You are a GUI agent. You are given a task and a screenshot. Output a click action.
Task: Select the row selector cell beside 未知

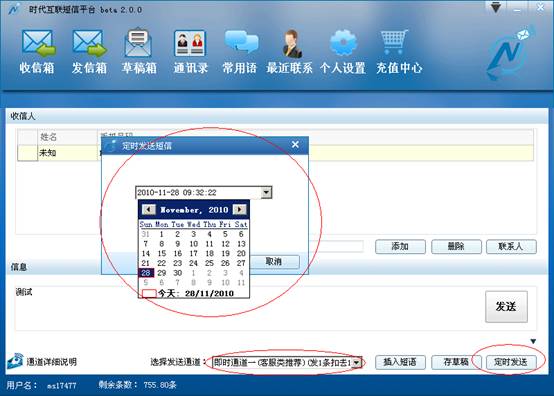pyautogui.click(x=28, y=153)
